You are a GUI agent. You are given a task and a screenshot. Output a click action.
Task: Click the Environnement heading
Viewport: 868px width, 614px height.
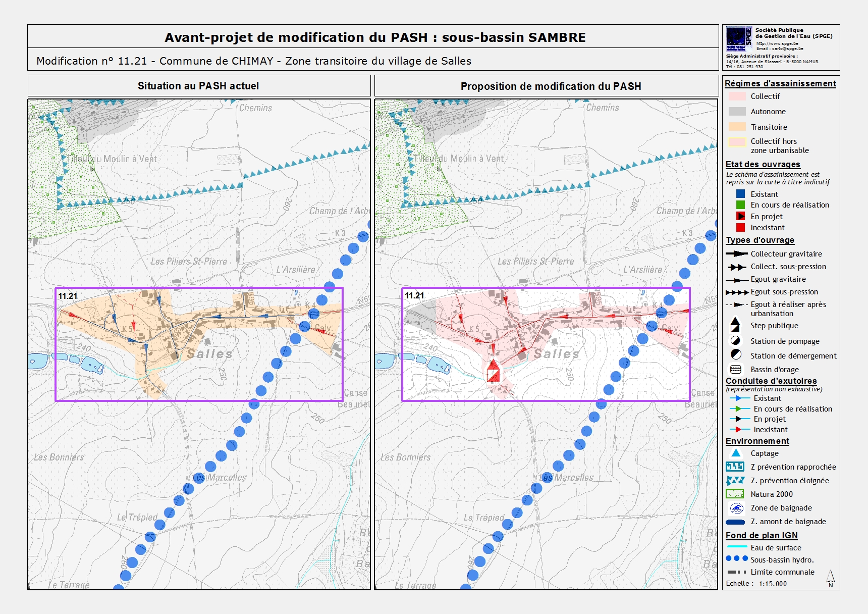[757, 441]
